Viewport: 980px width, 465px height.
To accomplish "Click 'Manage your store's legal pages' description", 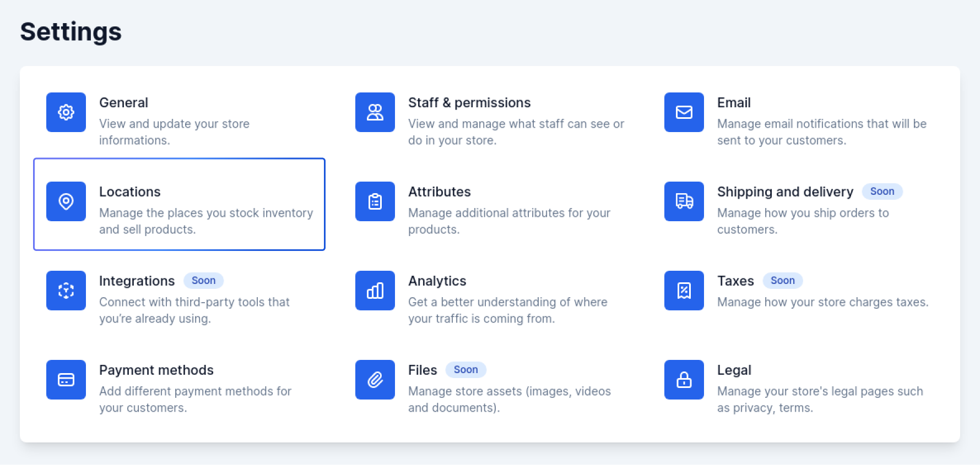I will (x=820, y=400).
